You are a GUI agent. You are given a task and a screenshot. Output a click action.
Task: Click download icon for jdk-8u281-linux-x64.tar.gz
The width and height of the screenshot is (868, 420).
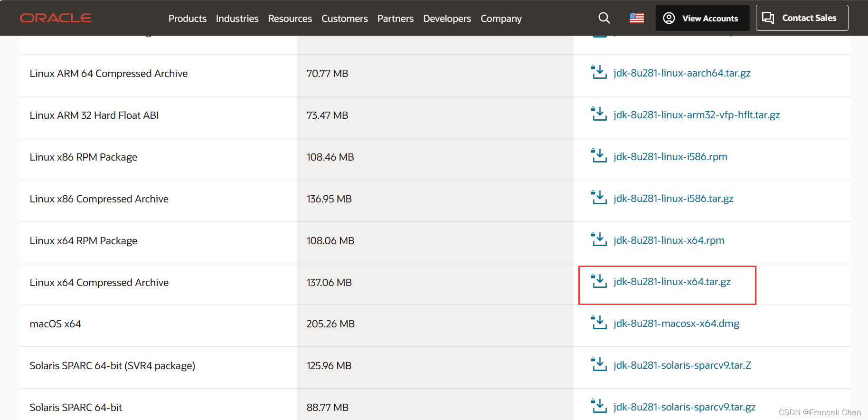[x=599, y=281]
